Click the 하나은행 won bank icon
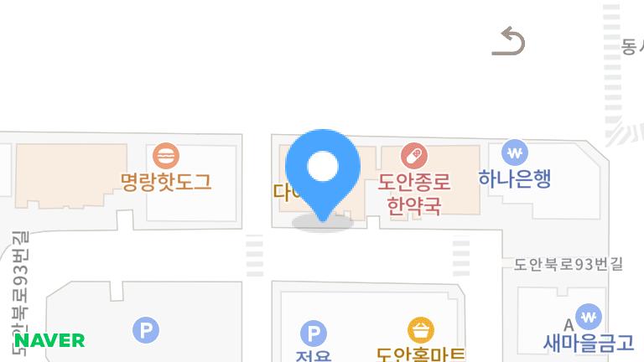The image size is (644, 362). [515, 153]
